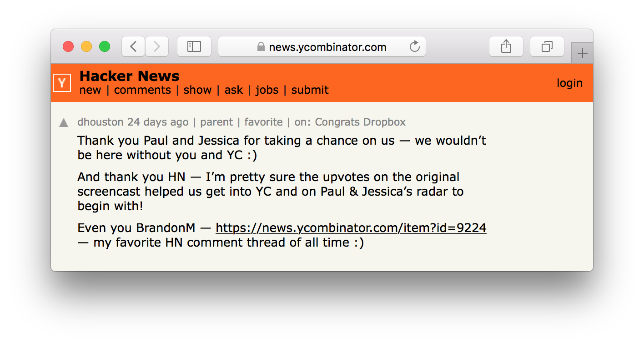The width and height of the screenshot is (644, 344).
Task: Click the submit link
Action: click(310, 90)
